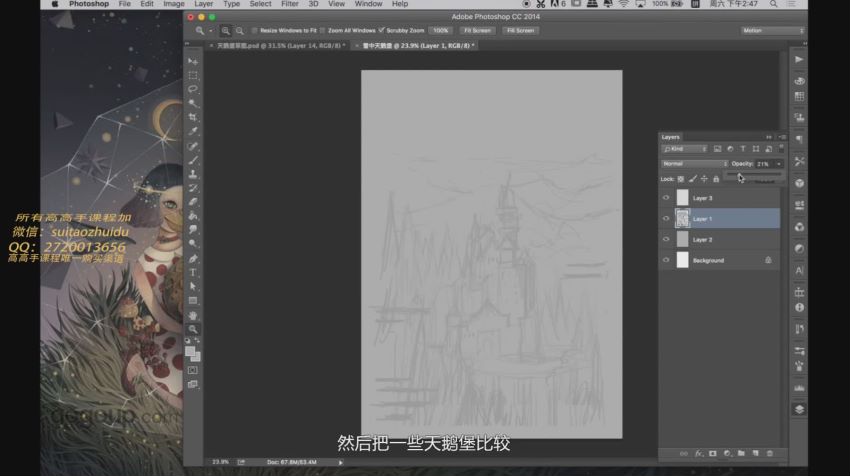Select the Hand tool
This screenshot has width=850, height=476.
193,315
